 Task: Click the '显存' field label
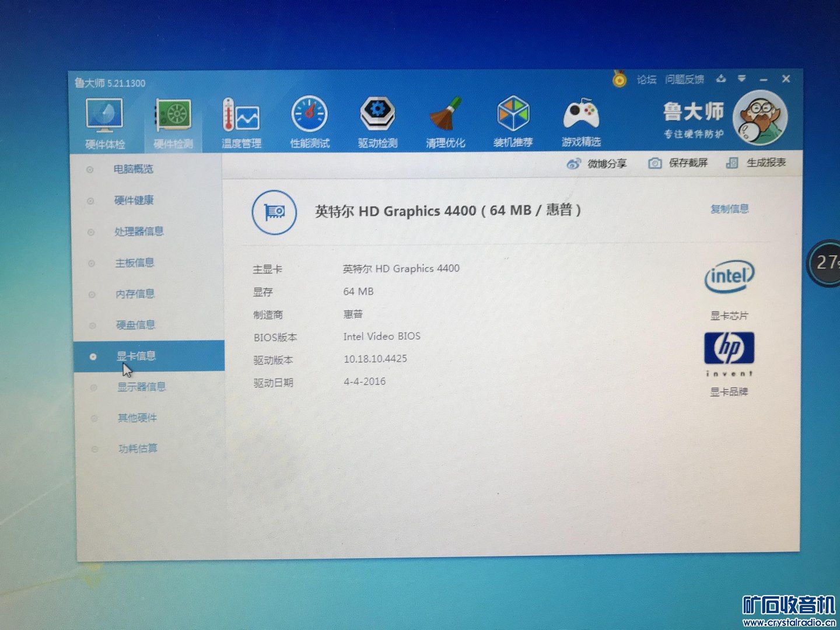[263, 292]
